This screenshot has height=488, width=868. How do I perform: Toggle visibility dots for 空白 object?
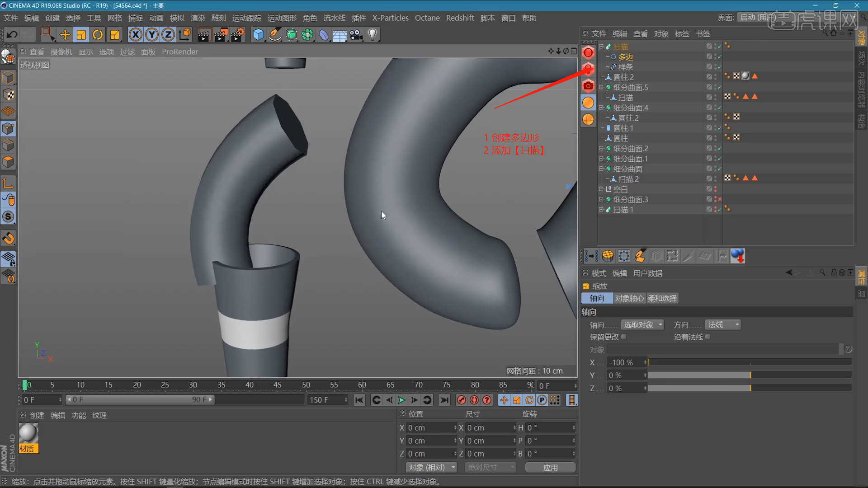click(715, 189)
